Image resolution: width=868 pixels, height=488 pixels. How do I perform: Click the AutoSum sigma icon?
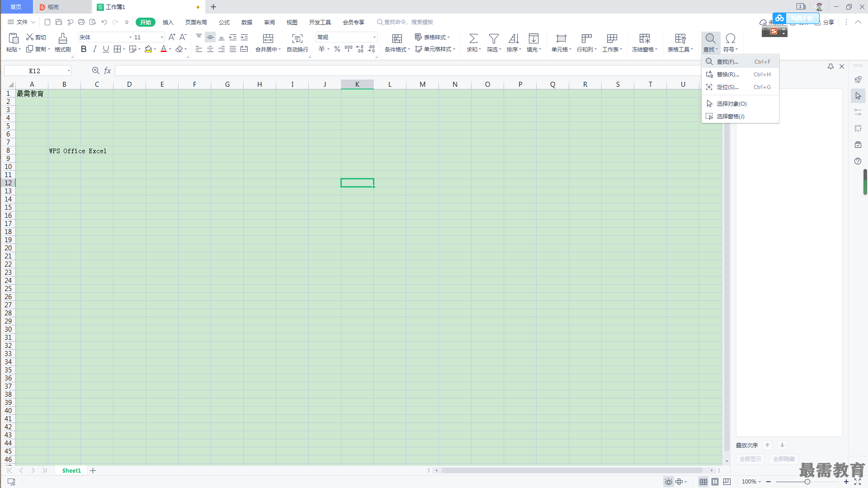tap(473, 38)
